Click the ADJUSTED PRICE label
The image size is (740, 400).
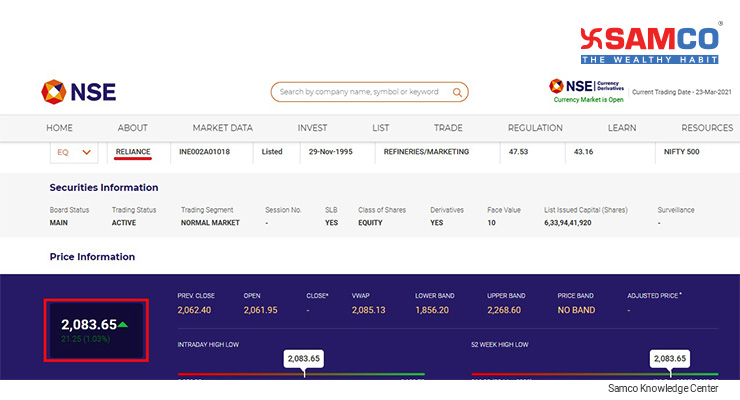pos(653,296)
